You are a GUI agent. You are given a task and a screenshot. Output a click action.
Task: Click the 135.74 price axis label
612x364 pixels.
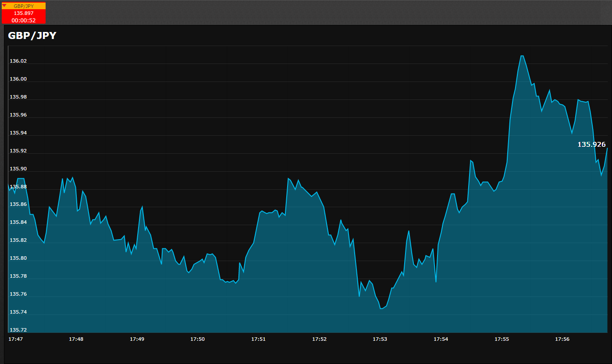click(18, 312)
